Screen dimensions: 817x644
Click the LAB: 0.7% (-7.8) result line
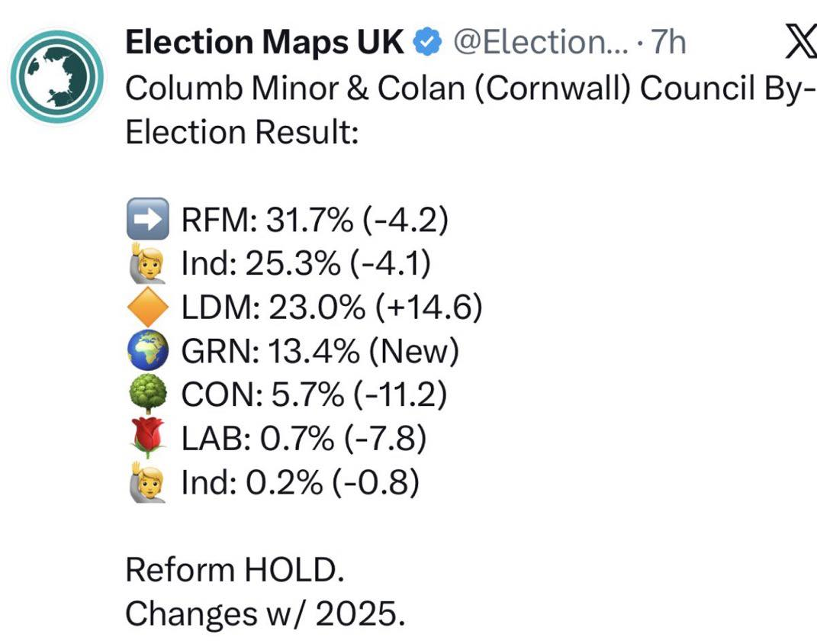pyautogui.click(x=304, y=439)
